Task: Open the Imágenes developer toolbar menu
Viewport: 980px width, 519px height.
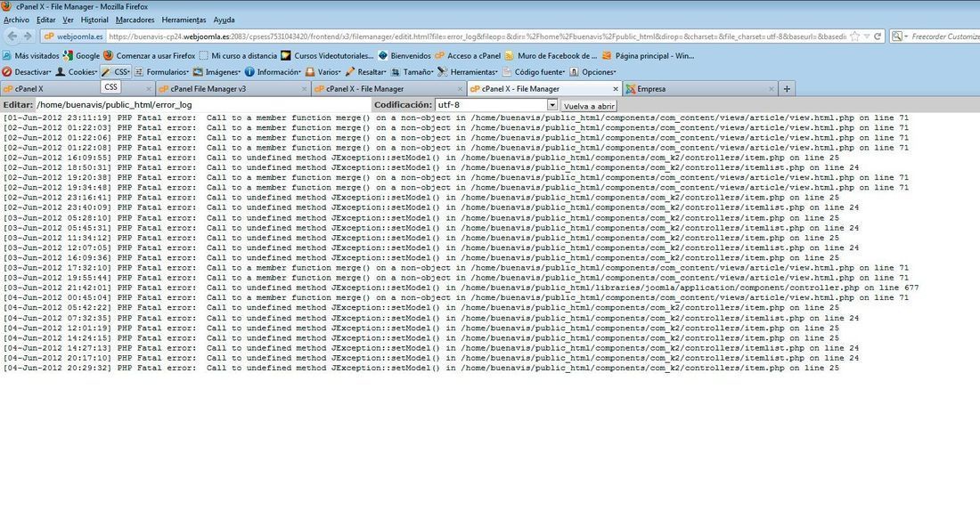Action: [216, 72]
